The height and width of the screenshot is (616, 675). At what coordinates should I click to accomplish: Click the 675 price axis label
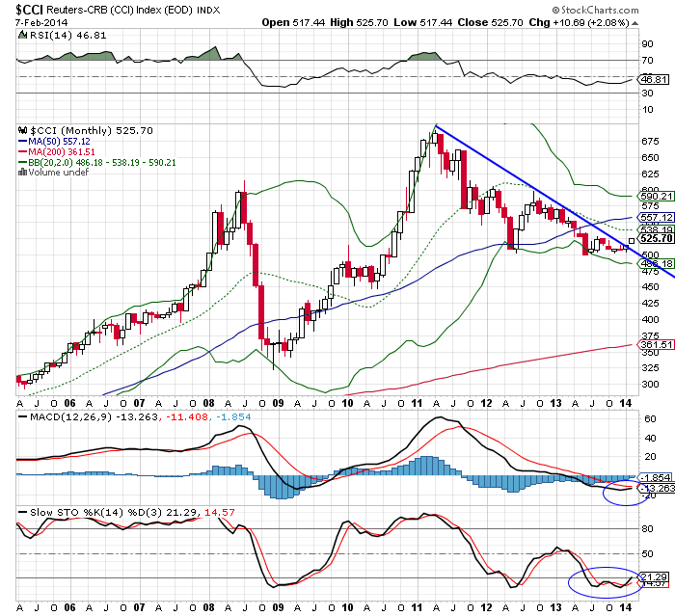point(651,141)
